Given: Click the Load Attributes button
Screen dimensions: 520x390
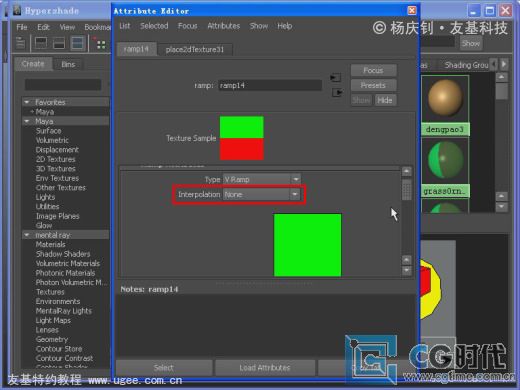Looking at the screenshot, I should pyautogui.click(x=265, y=368).
